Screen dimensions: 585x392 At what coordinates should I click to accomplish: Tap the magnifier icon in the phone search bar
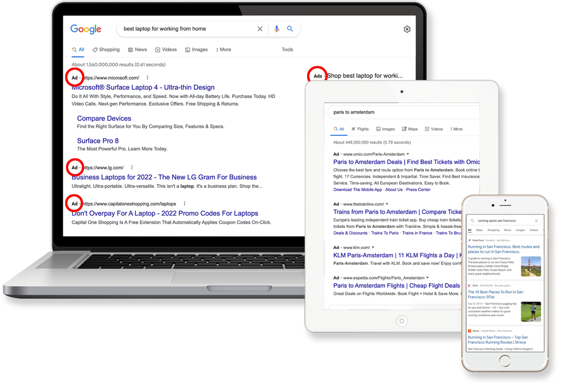(x=472, y=220)
